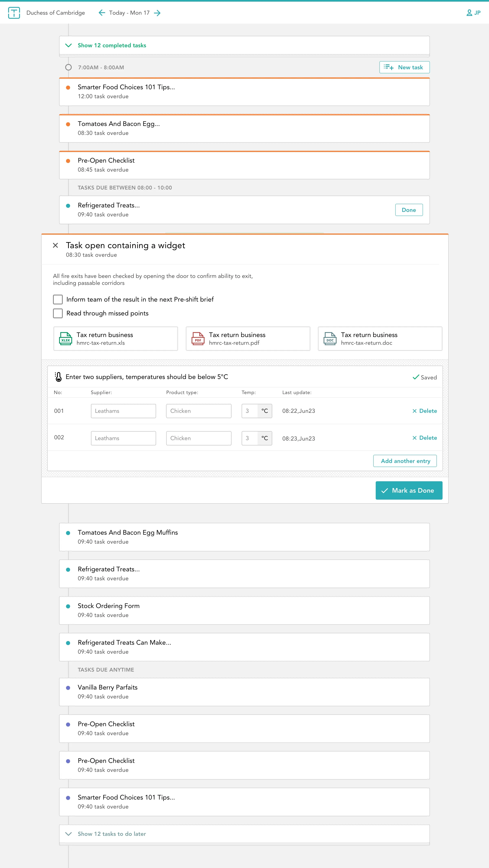489x868 pixels.
Task: Expand Show 12 tasks to do later
Action: pos(111,834)
